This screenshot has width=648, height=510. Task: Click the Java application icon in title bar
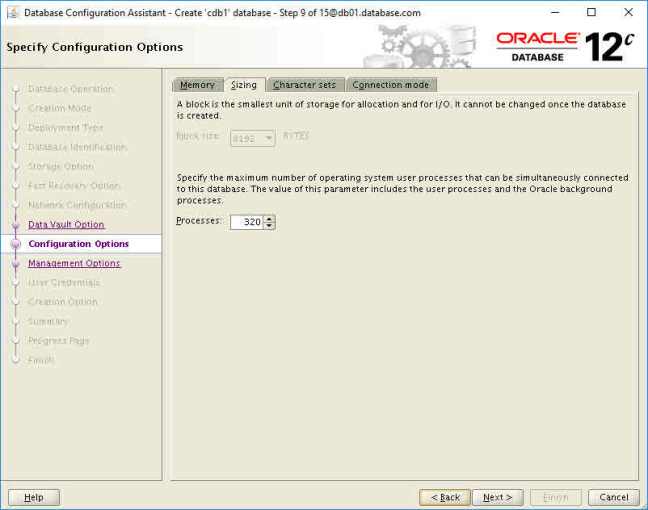[x=11, y=12]
